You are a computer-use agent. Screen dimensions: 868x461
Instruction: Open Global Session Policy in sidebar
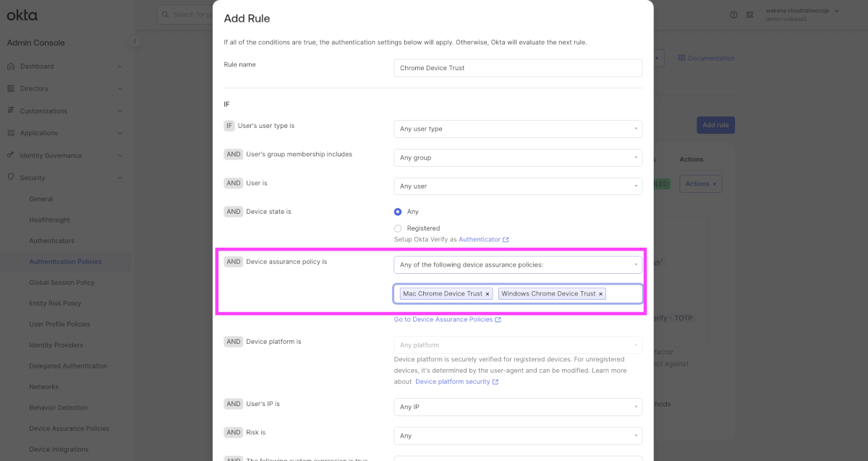62,283
